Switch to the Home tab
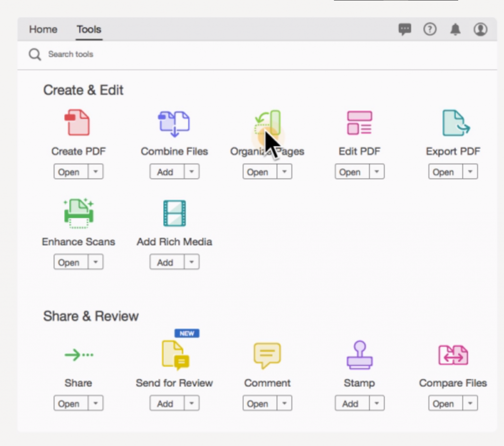 (x=43, y=29)
